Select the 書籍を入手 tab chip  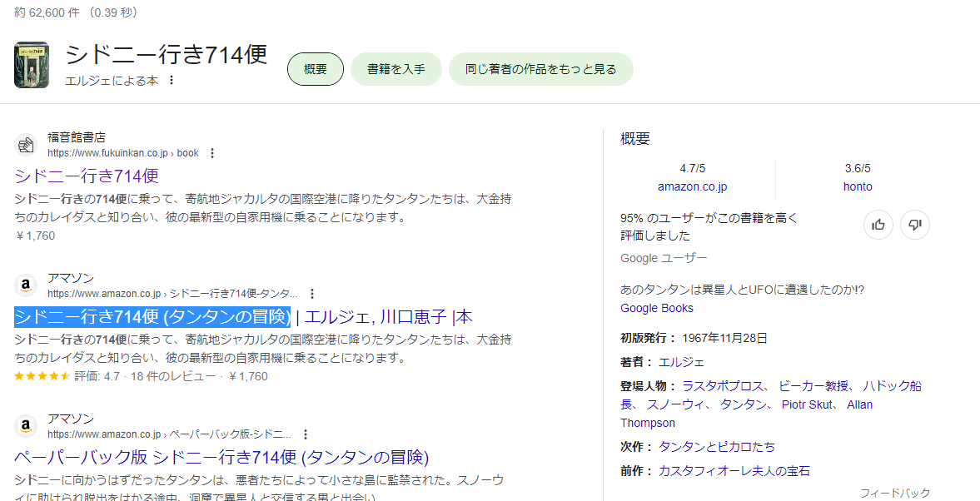coord(396,69)
